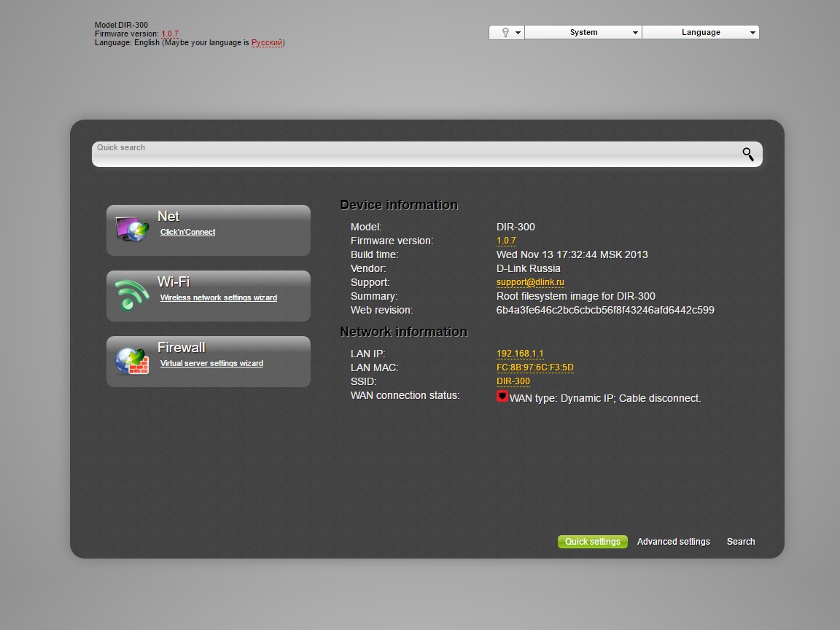Click the Web revision hash value
This screenshot has width=840, height=630.
[605, 310]
